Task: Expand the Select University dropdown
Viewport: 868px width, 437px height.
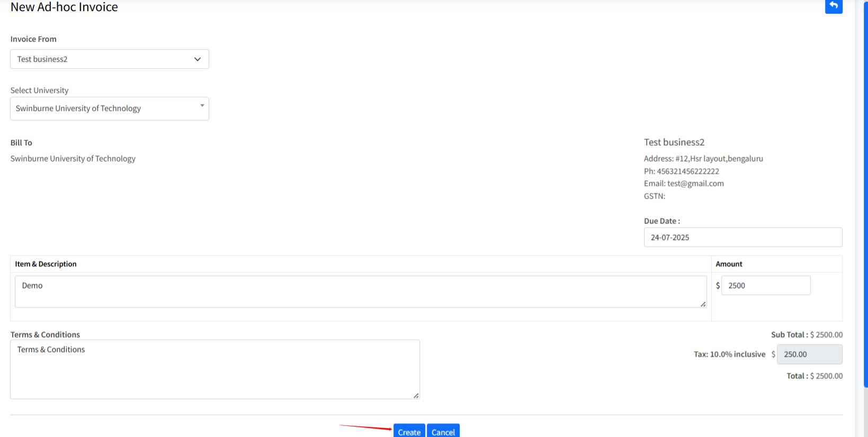Action: point(110,108)
